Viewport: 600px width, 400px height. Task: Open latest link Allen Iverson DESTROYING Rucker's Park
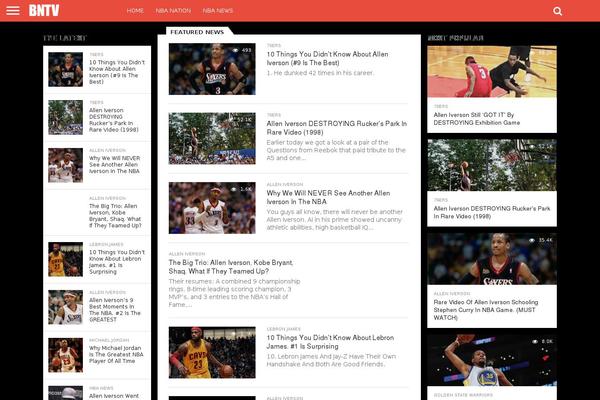[x=114, y=120]
